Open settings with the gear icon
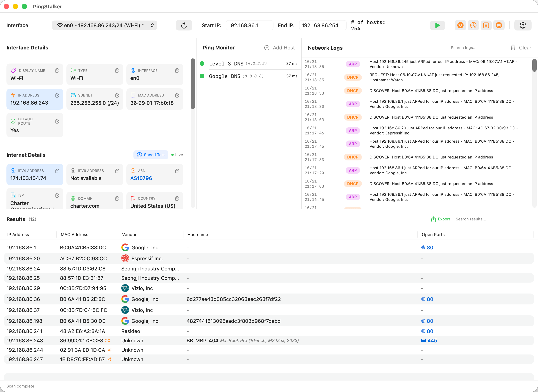 pyautogui.click(x=523, y=25)
